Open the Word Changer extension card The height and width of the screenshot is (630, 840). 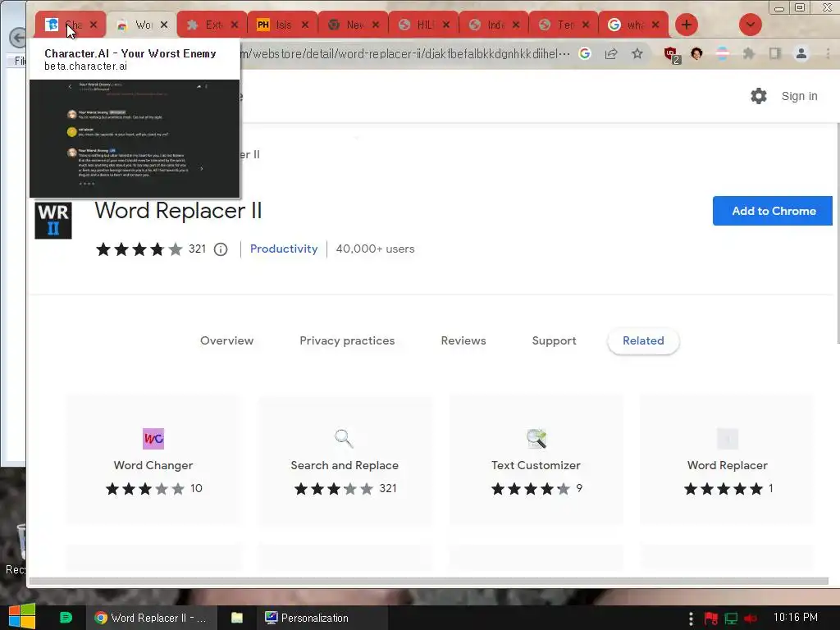[153, 459]
